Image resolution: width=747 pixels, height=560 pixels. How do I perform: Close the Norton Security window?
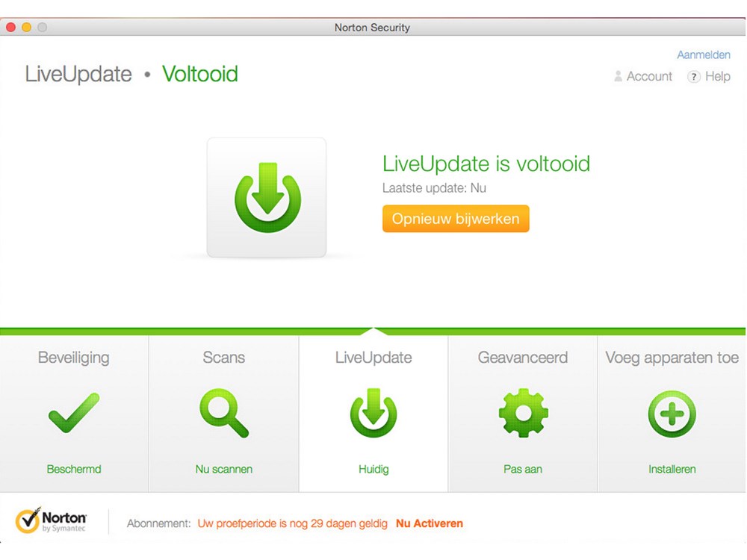coord(11,28)
